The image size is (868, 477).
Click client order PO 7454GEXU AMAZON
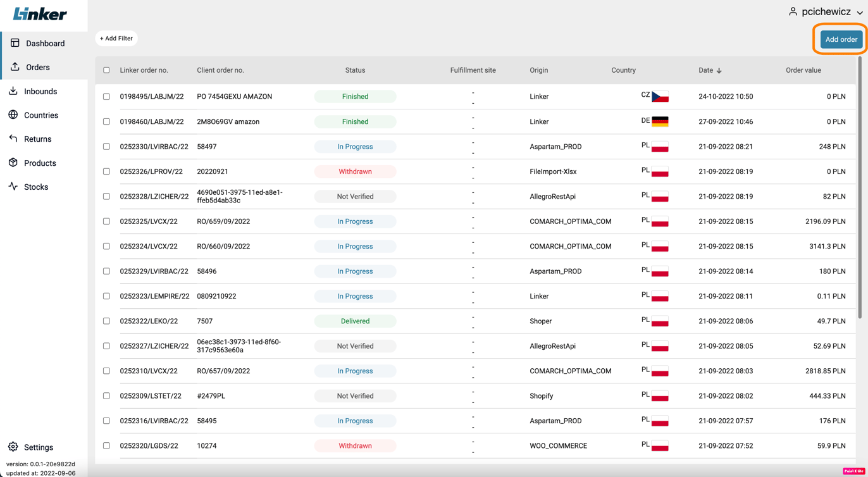[235, 97]
